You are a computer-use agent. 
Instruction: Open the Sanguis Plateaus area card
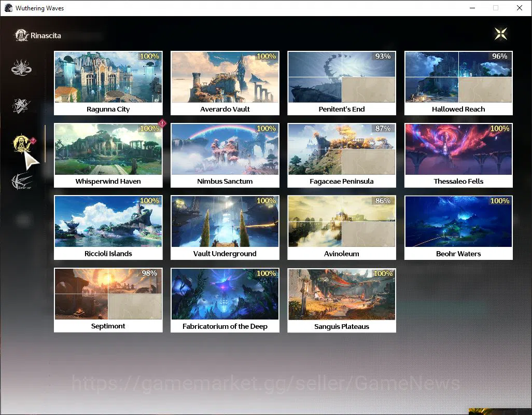coord(342,300)
